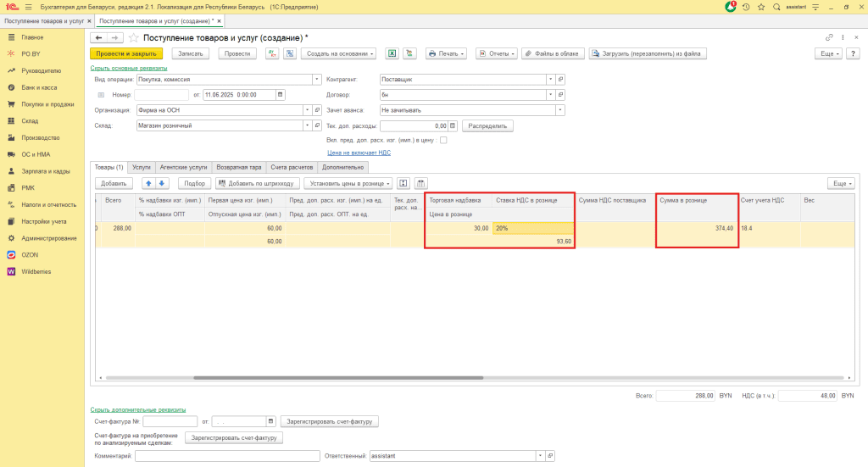The height and width of the screenshot is (467, 868).
Task: Open Ответственный card icon
Action: (550, 456)
